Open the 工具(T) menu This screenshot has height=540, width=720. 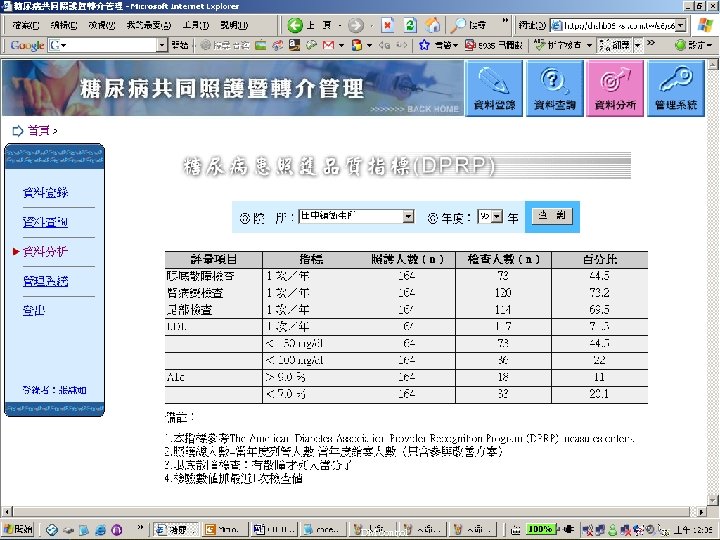[196, 25]
